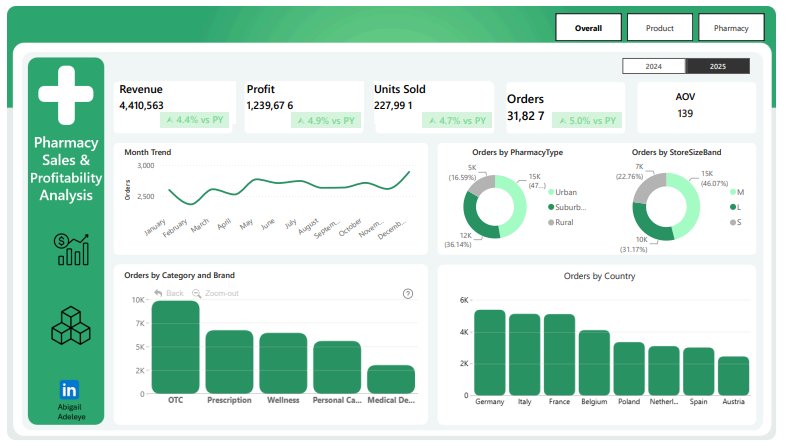Click the (16.59%) label on PharmacyType donut
This screenshot has height=445, width=788.
click(x=462, y=177)
